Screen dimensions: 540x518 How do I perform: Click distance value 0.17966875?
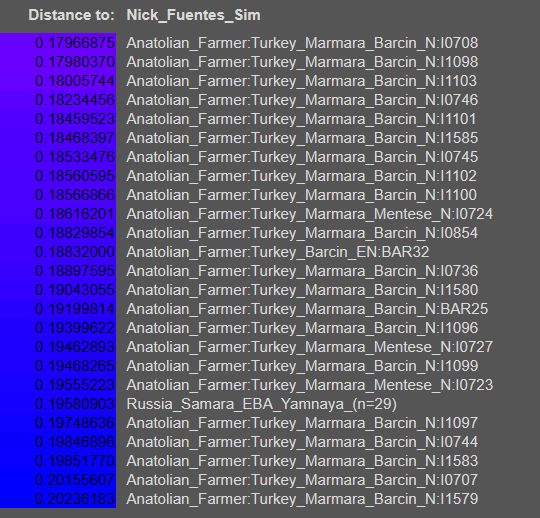pyautogui.click(x=75, y=43)
